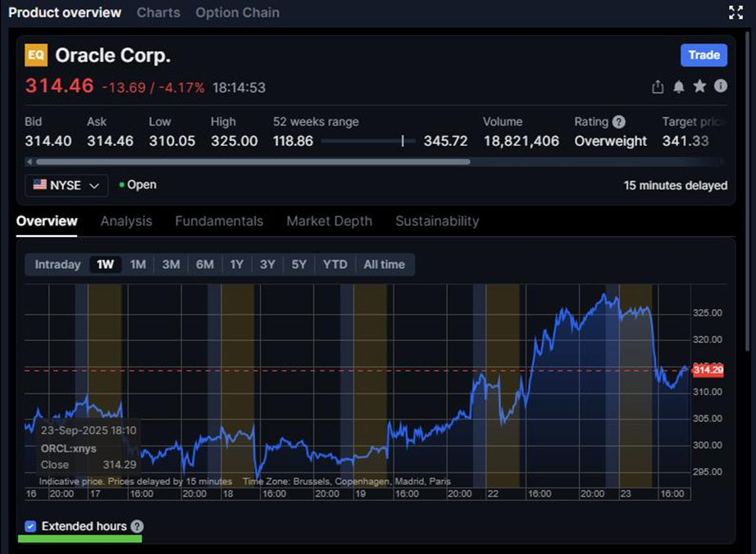Select the Intraday chart range
Screen dimensions: 756x554
tap(57, 265)
